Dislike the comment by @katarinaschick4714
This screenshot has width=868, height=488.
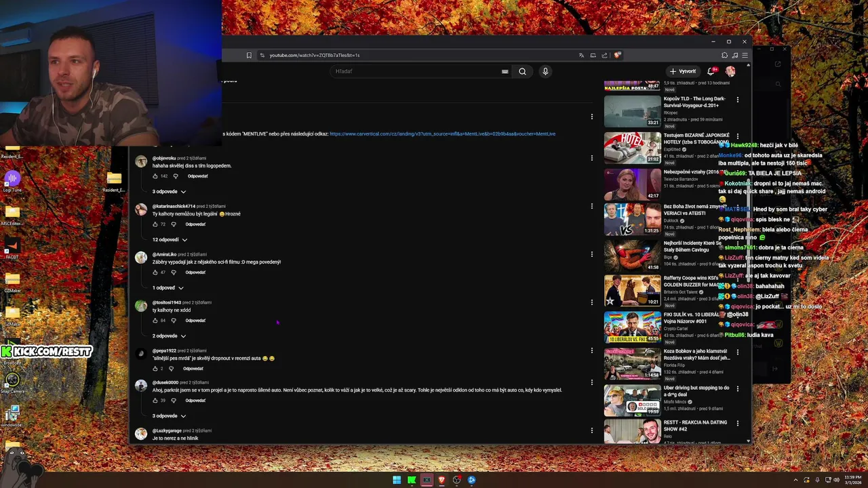click(x=174, y=224)
